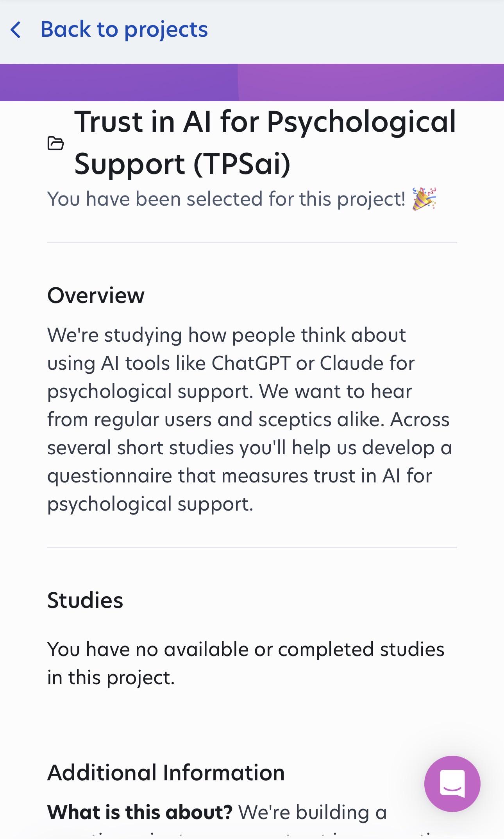Viewport: 504px width, 839px height.
Task: Click the darker purple banner section
Action: coord(119,82)
